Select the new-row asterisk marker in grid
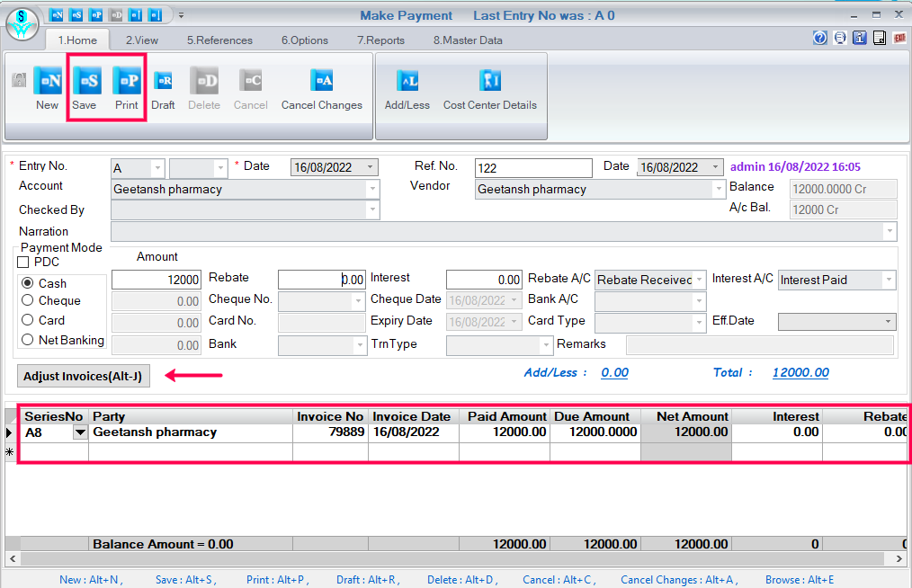Screen dimensions: 912x588 click(x=10, y=452)
